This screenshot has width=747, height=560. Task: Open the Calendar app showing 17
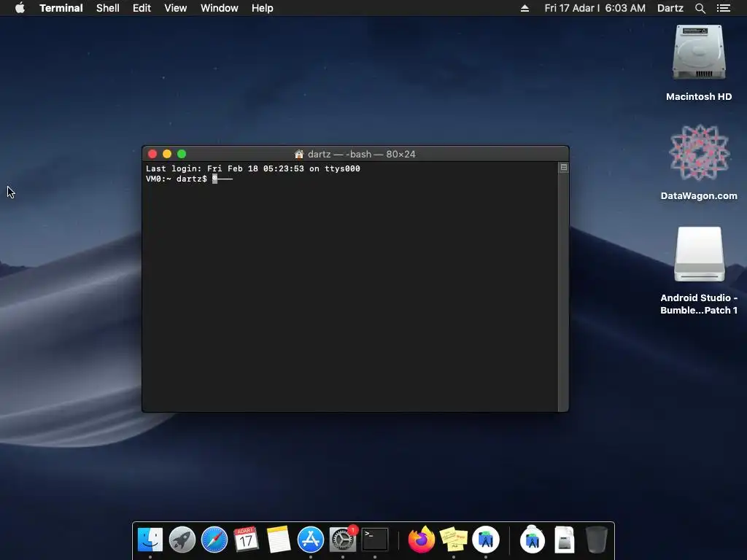click(246, 540)
